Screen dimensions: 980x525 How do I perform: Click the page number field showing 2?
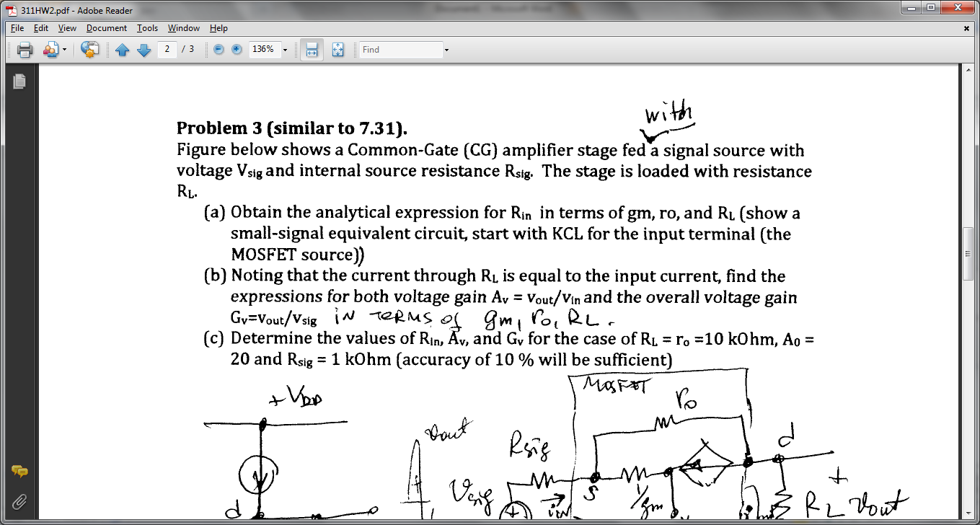click(x=167, y=49)
